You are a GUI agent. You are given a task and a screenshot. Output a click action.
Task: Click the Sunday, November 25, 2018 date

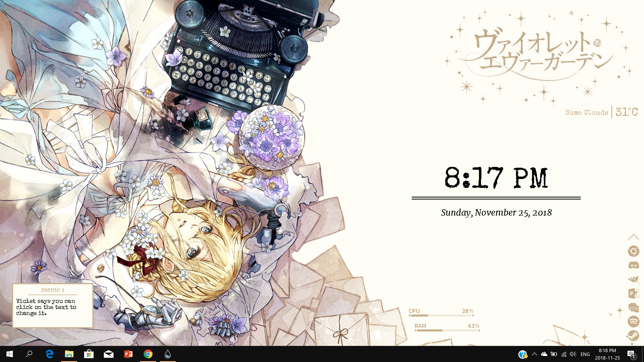(x=496, y=213)
